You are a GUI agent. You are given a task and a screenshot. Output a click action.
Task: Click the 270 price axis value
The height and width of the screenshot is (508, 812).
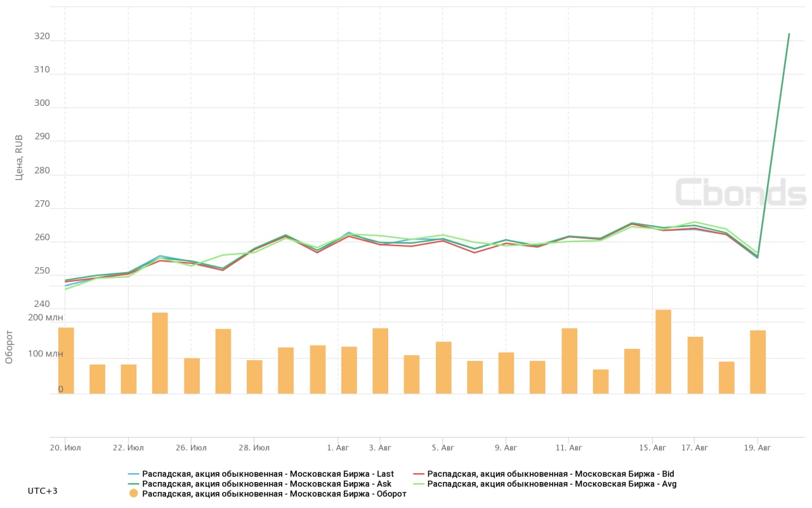(42, 204)
